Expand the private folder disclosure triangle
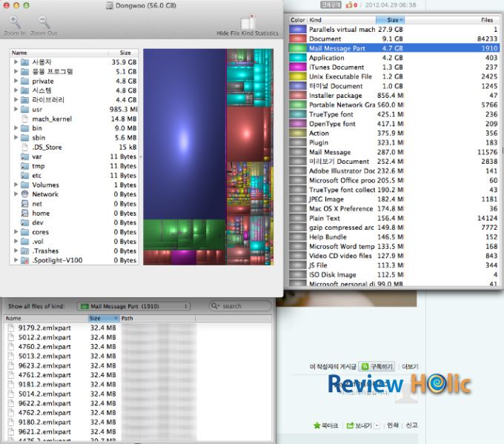This screenshot has height=444, width=504. tap(16, 81)
